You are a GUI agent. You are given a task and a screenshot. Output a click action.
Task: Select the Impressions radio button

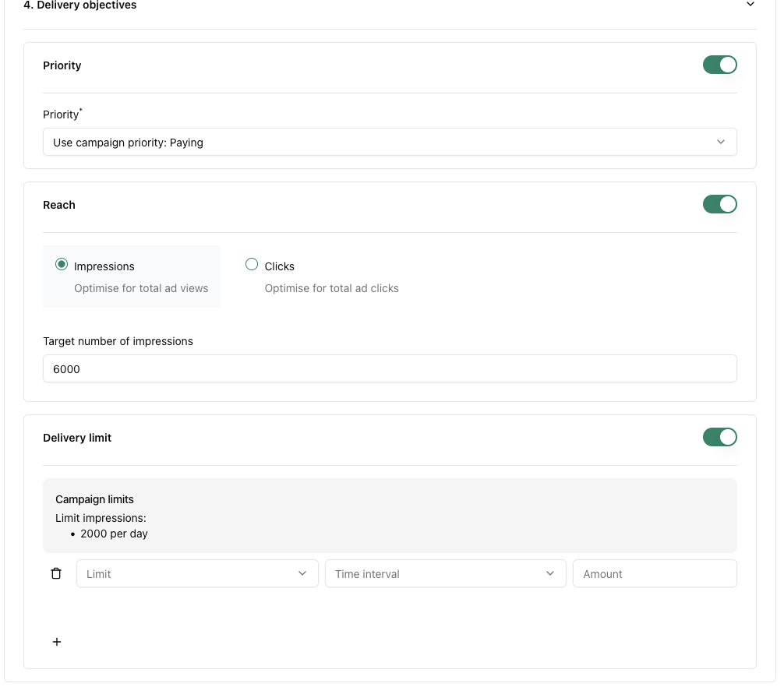pyautogui.click(x=62, y=265)
